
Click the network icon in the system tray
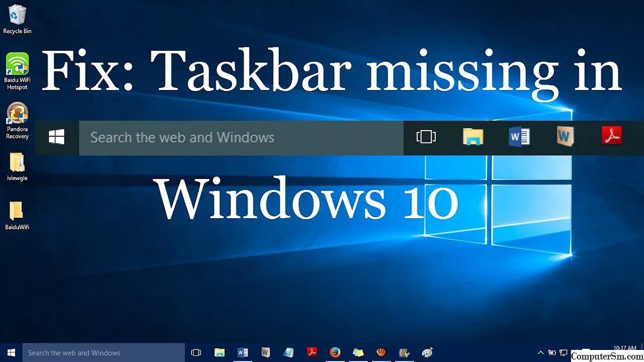click(563, 353)
